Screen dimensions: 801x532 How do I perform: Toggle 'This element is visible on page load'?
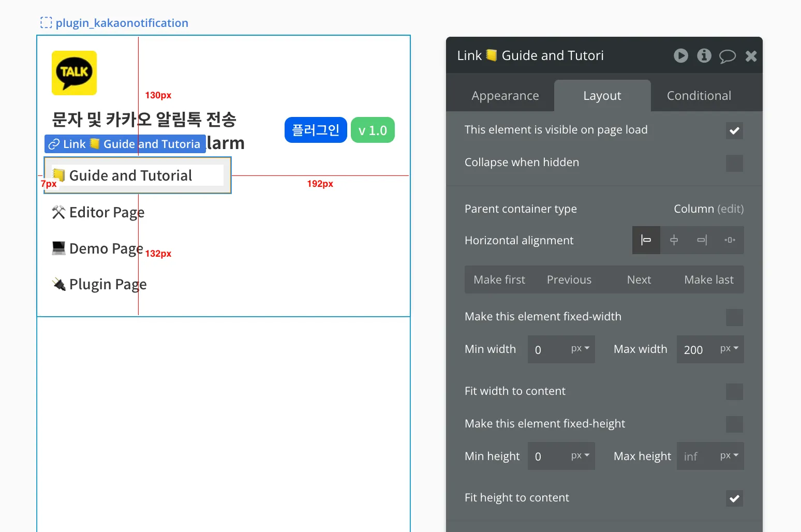coord(734,130)
